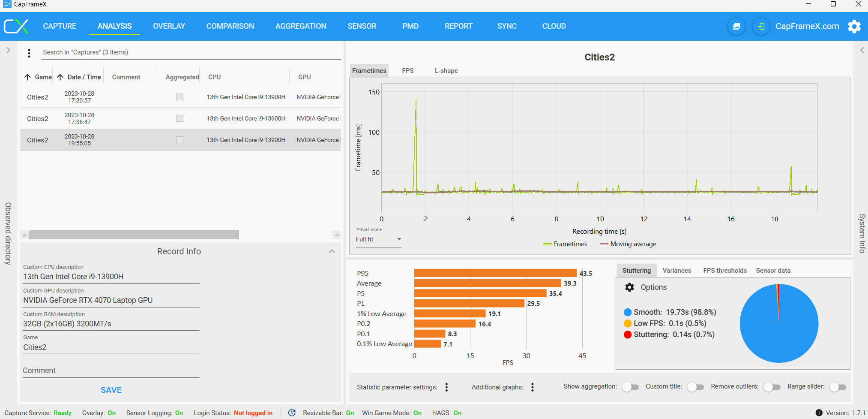Screen dimensions: 868x419
Task: Edit the Custom RAM description field
Action: [x=111, y=324]
